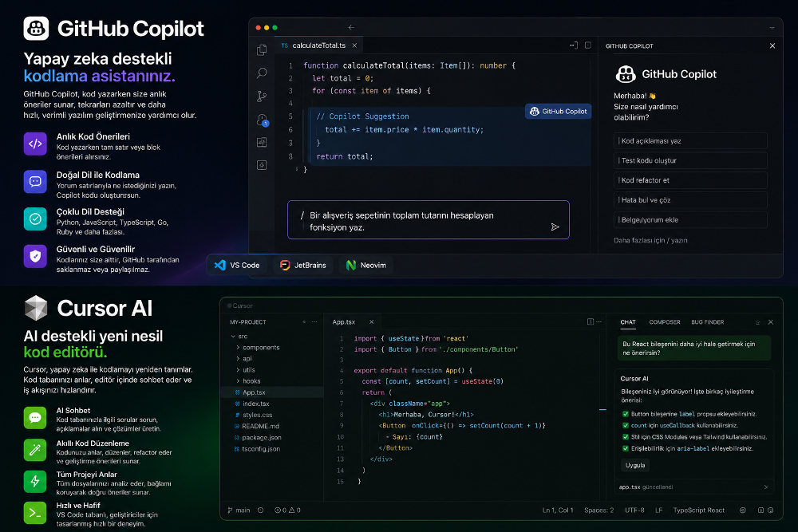
Task: Click the Çoklu Dil Desteği checkmark icon
Action: [x=35, y=219]
